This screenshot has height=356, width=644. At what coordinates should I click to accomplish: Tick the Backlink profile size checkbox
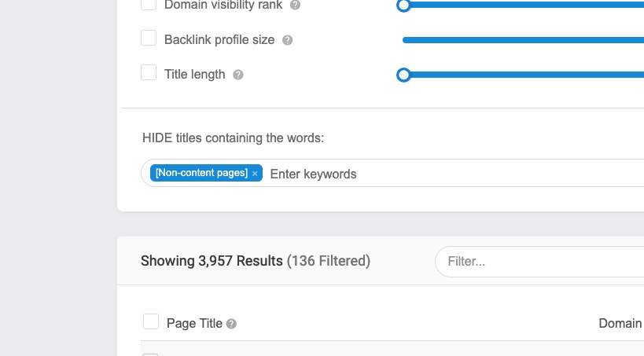[x=149, y=38]
